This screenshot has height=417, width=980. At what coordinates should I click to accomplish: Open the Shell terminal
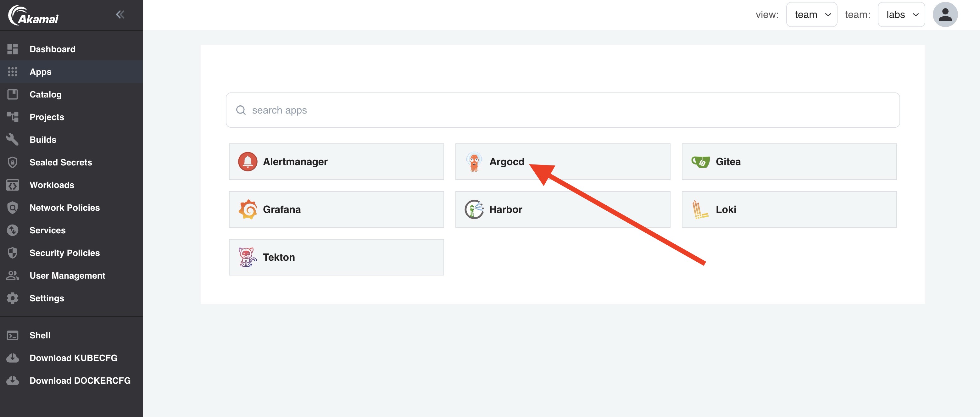pyautogui.click(x=40, y=335)
